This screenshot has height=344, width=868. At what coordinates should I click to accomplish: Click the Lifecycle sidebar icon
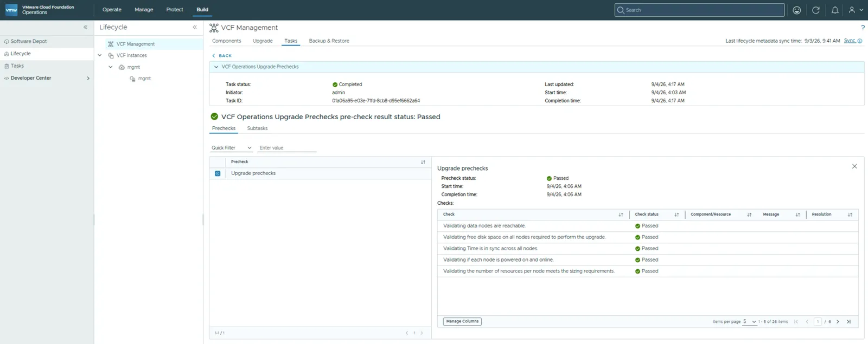tap(7, 54)
